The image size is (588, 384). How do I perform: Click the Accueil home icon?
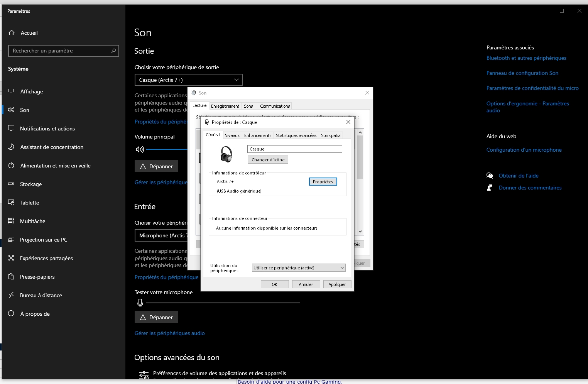click(x=12, y=33)
